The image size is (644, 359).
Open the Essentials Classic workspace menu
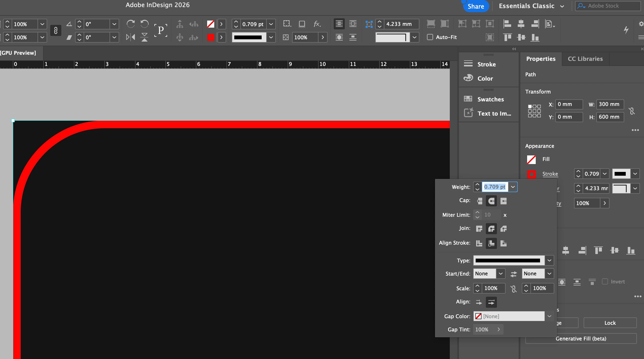point(531,6)
